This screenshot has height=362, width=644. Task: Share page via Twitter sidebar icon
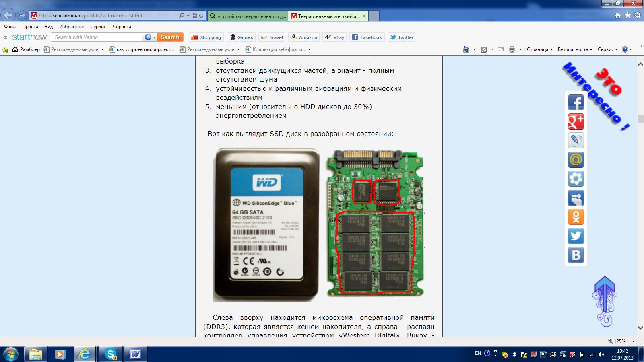(x=576, y=236)
